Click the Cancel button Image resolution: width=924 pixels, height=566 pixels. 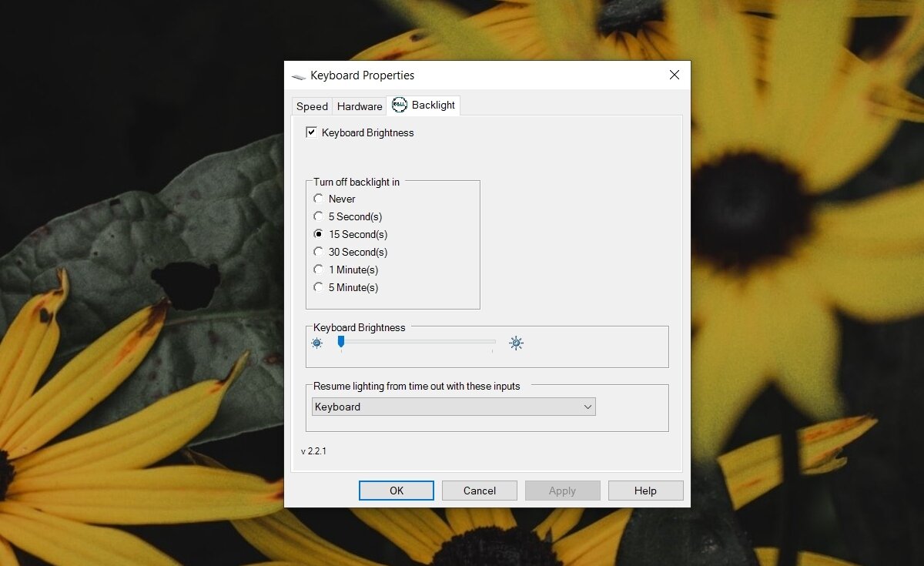[479, 491]
